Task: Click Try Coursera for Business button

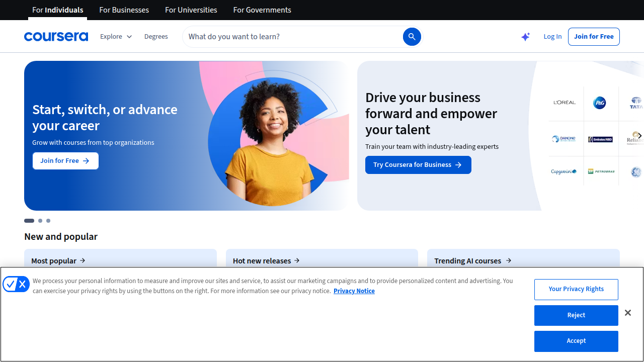Action: pyautogui.click(x=418, y=165)
